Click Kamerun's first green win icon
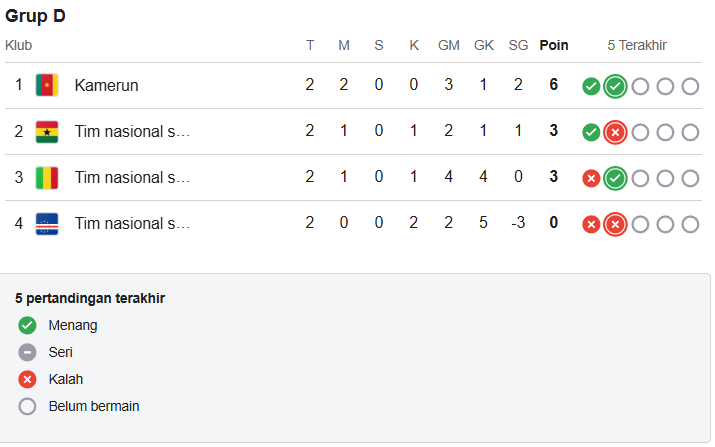 pyautogui.click(x=591, y=86)
